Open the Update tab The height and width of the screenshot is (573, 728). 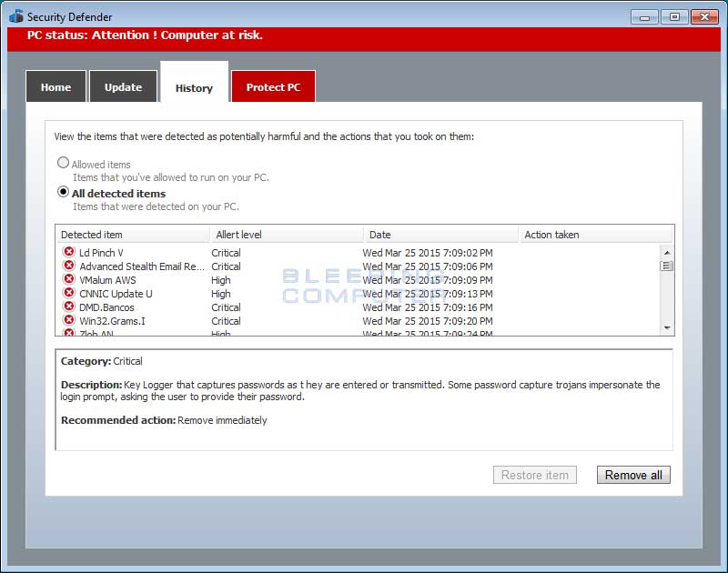coord(123,86)
